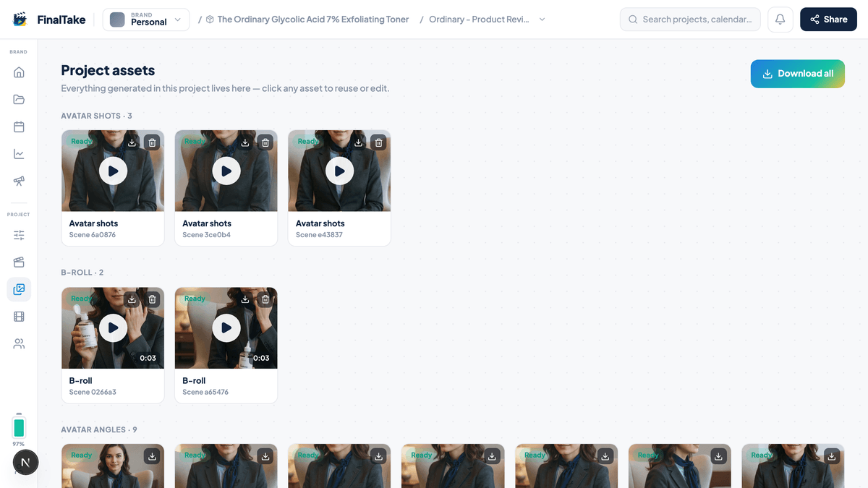
Task: Play avatar shot Scene 6a0876
Action: [x=113, y=171]
